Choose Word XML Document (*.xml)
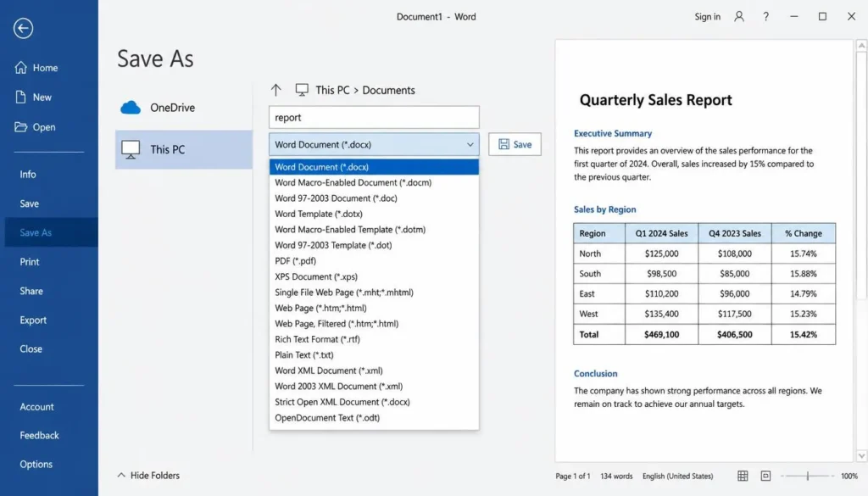 [x=374, y=371]
